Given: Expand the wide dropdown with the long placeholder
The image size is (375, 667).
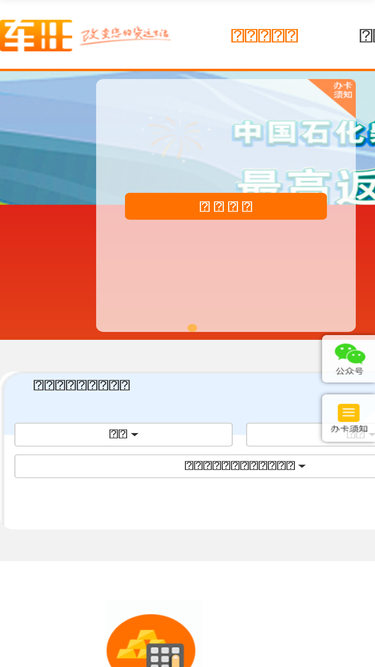Looking at the screenshot, I should pos(195,466).
